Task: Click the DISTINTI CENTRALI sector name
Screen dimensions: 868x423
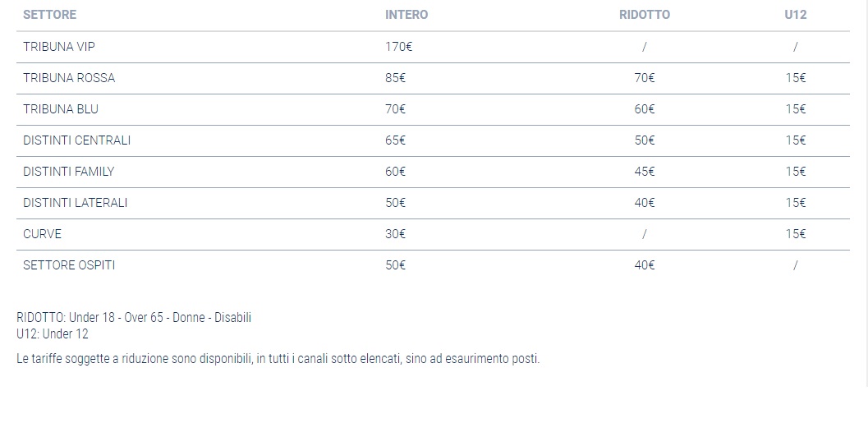Action: point(76,140)
